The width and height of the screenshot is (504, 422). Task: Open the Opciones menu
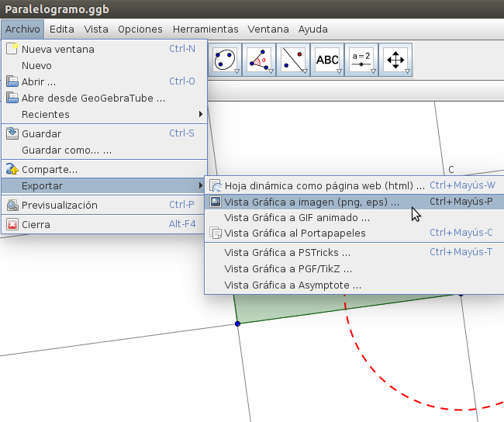click(x=140, y=29)
